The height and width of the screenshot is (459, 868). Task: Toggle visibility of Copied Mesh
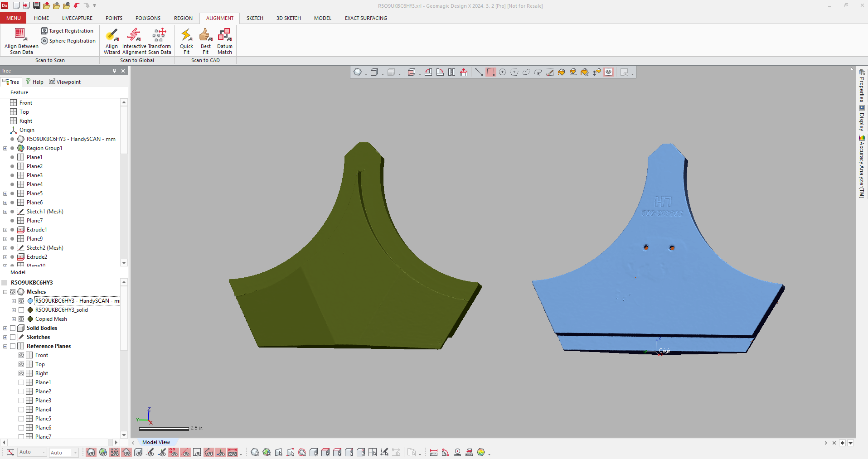[21, 319]
